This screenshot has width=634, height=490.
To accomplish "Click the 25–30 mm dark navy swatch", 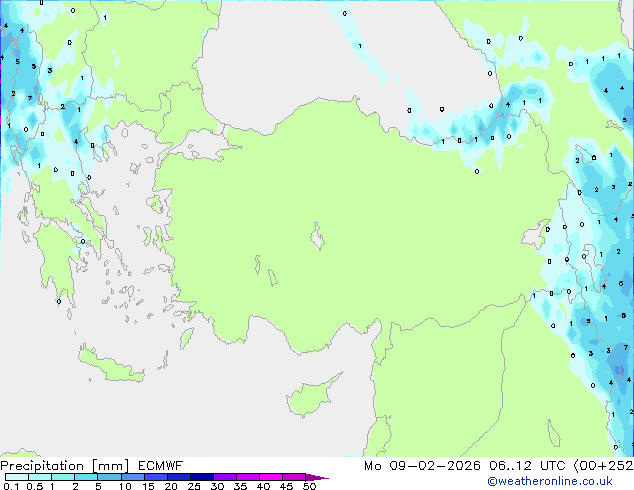I will [x=202, y=477].
